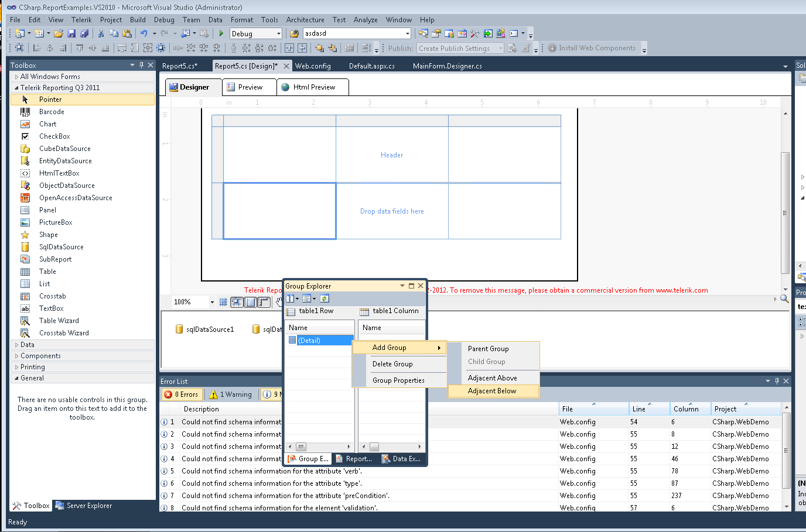Click the Undo arrow icon

144,33
